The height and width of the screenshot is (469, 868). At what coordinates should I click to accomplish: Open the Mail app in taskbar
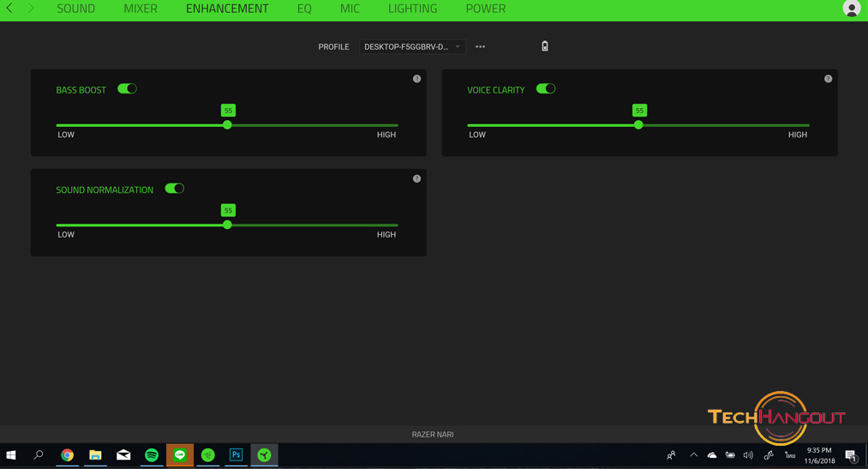coord(123,455)
